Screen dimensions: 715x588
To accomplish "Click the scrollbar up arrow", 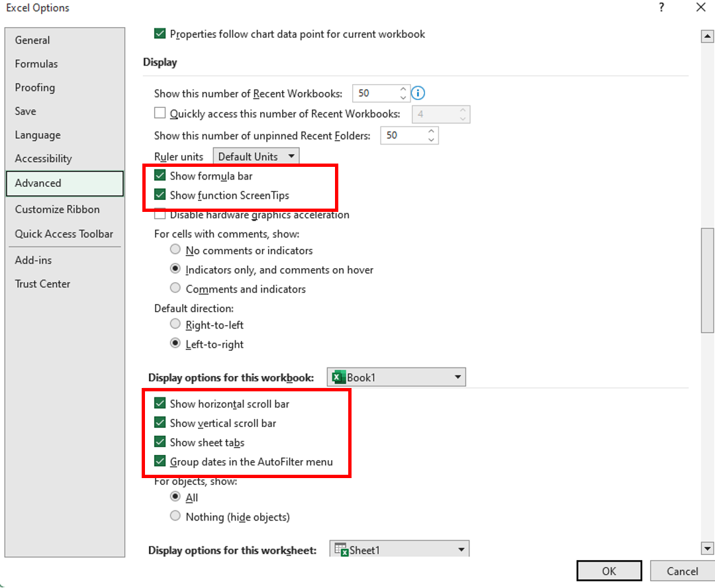I will pos(707,36).
